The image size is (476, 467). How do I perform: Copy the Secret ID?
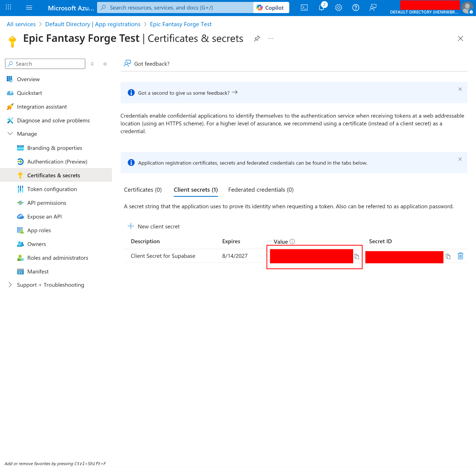(448, 256)
